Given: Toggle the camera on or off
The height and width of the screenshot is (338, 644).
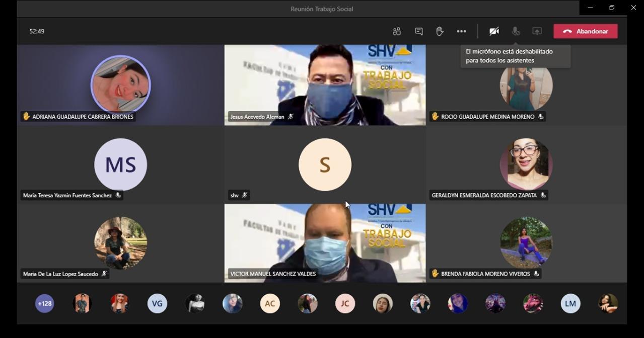Looking at the screenshot, I should (x=494, y=31).
